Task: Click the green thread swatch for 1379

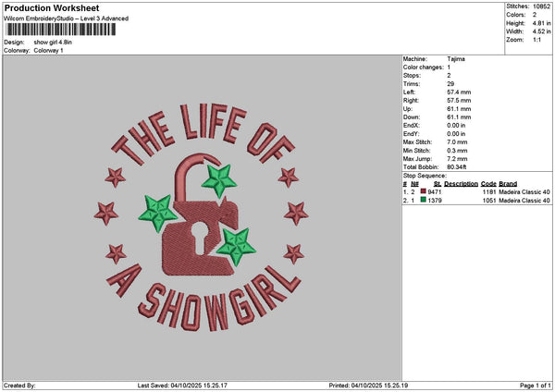Action: (423, 200)
